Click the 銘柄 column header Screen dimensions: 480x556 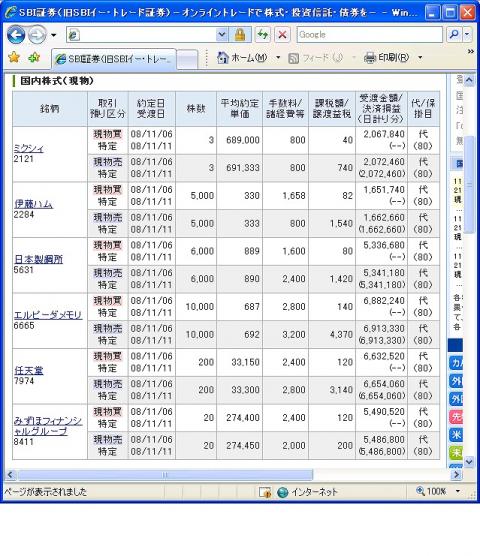50,109
